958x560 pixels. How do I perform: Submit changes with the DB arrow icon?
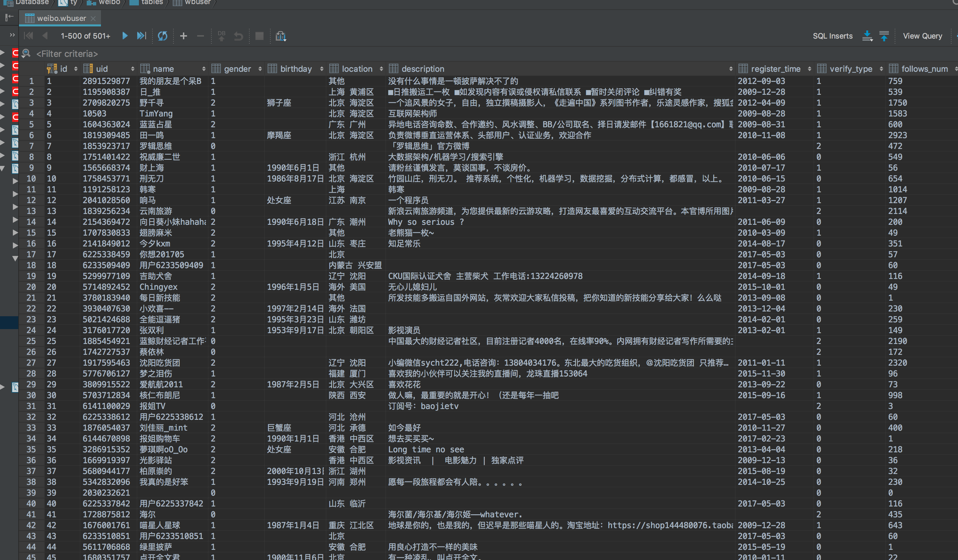point(222,36)
